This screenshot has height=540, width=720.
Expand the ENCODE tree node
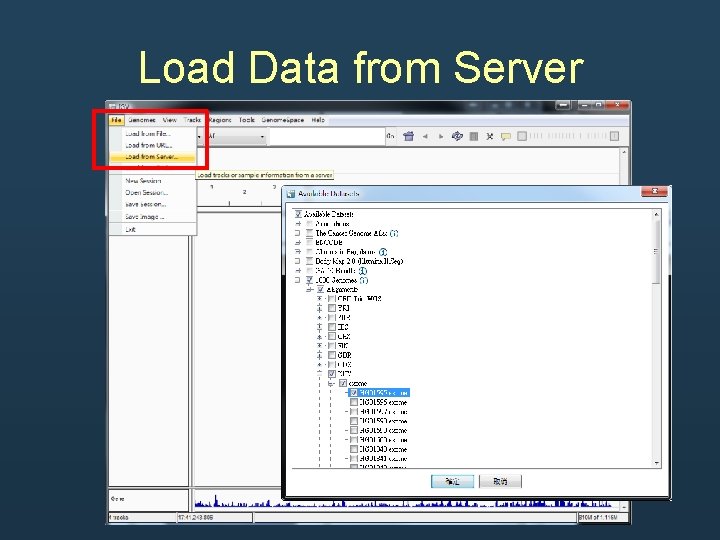pos(298,242)
